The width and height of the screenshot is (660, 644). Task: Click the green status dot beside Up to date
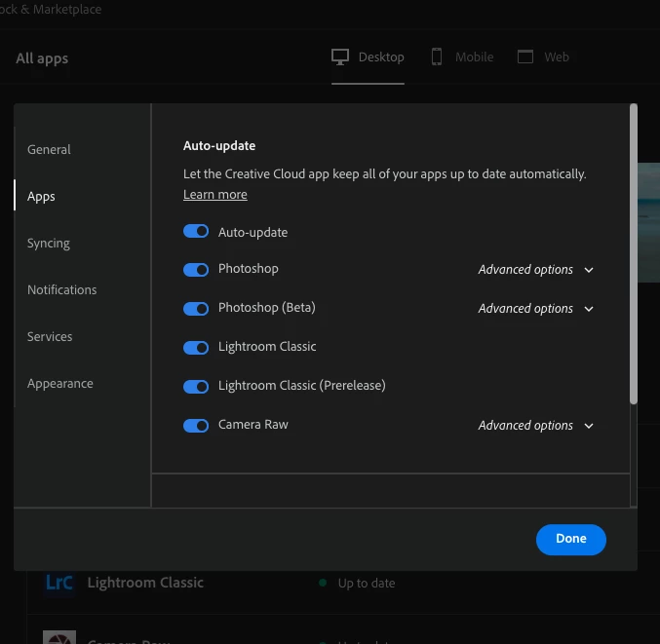click(323, 583)
